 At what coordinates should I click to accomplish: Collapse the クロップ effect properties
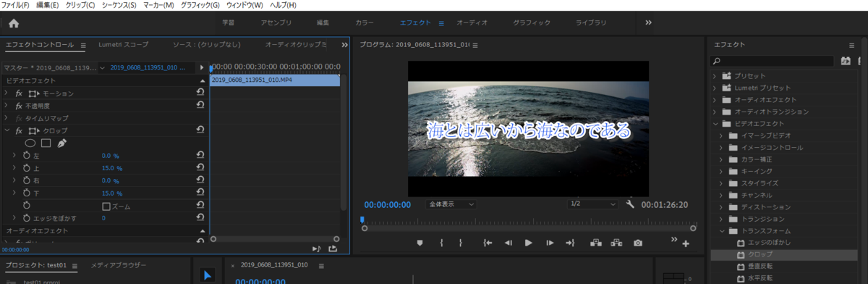7,130
